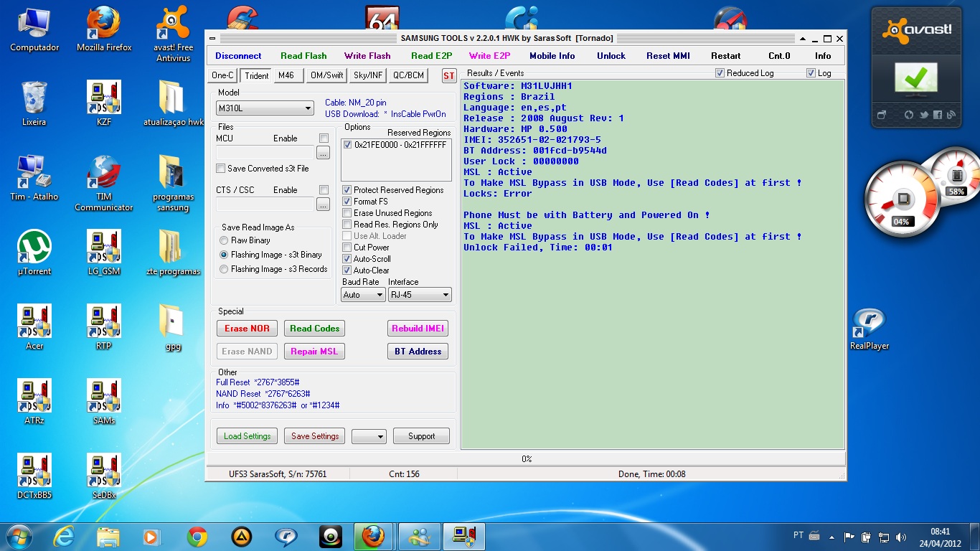Open the Interface RJ-45 dropdown
The image size is (980, 551).
click(420, 295)
